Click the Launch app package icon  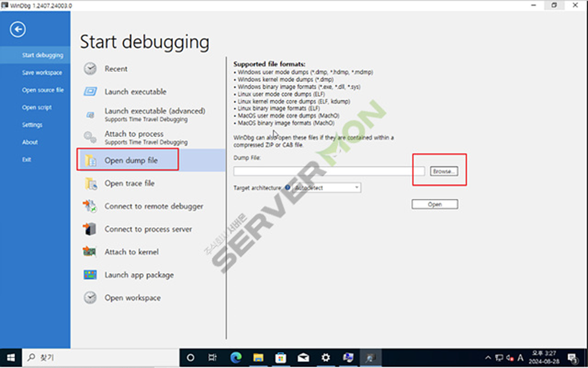tap(90, 275)
